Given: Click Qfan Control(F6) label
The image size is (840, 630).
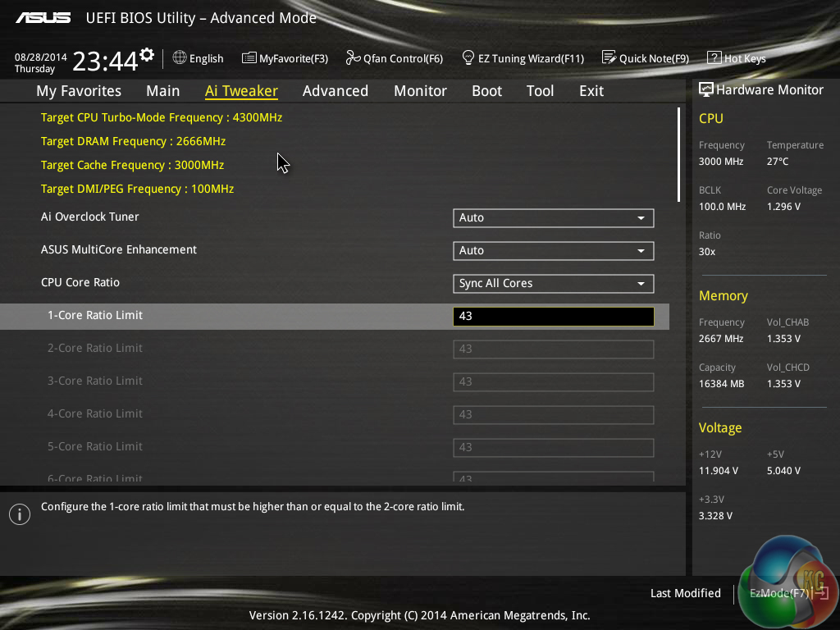Looking at the screenshot, I should point(403,58).
